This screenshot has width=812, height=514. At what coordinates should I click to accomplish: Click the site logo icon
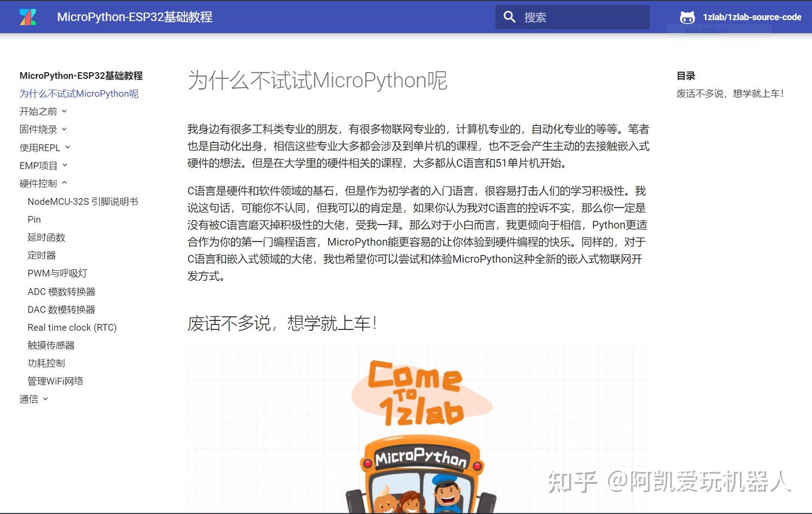pyautogui.click(x=28, y=17)
